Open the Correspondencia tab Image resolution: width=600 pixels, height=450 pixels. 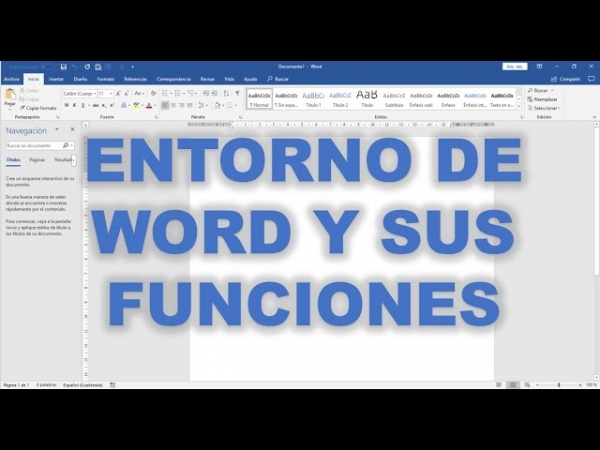pyautogui.click(x=173, y=79)
